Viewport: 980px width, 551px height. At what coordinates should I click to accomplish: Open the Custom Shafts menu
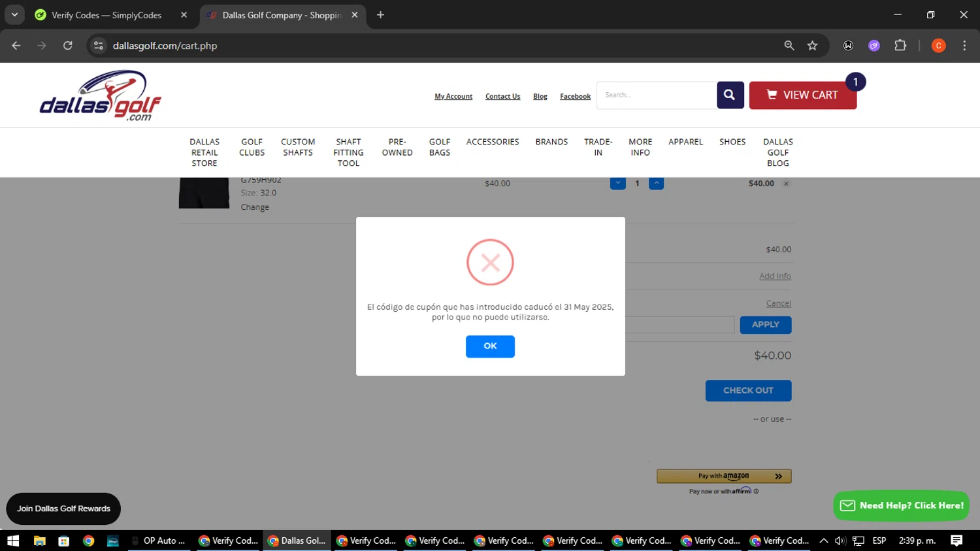298,147
